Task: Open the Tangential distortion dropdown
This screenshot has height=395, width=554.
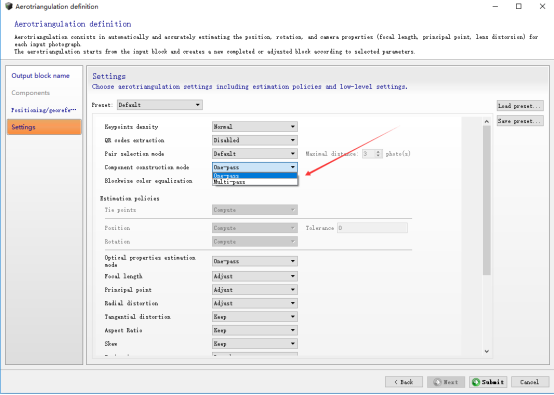Action: click(x=255, y=317)
